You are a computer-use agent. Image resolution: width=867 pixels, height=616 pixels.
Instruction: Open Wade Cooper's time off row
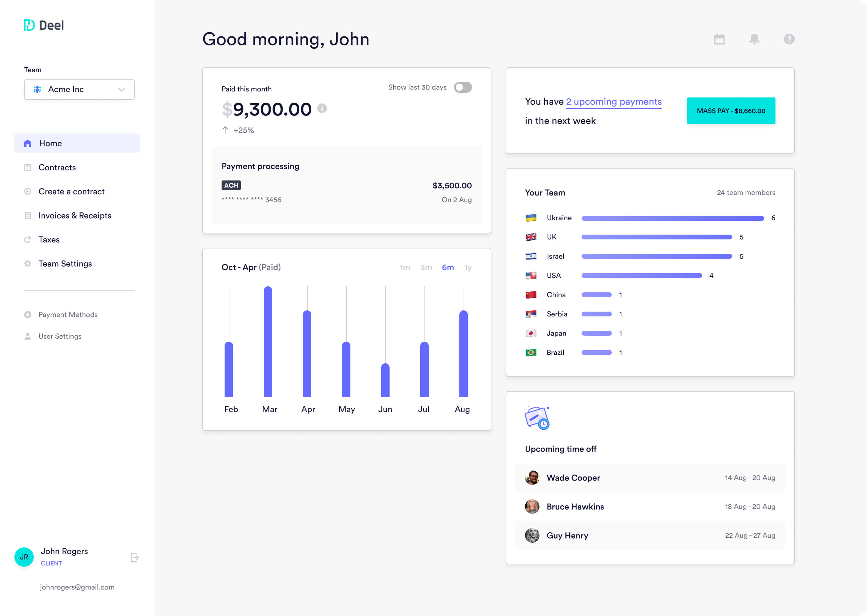[649, 478]
